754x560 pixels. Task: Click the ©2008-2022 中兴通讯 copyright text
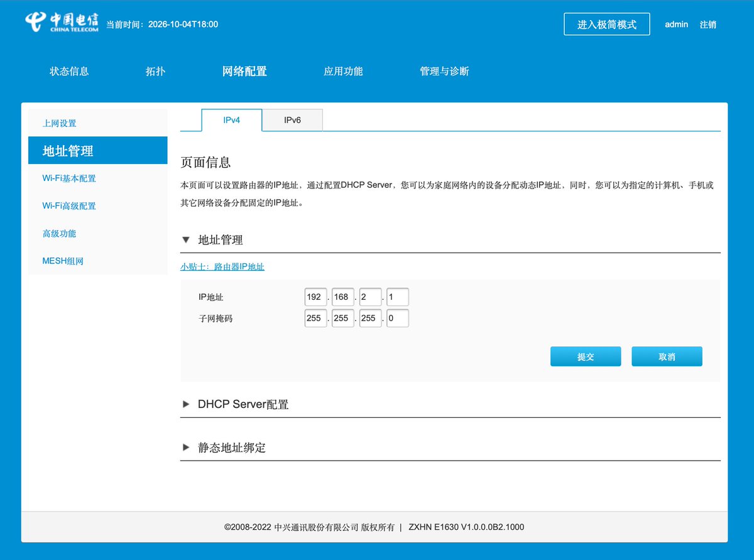point(309,527)
